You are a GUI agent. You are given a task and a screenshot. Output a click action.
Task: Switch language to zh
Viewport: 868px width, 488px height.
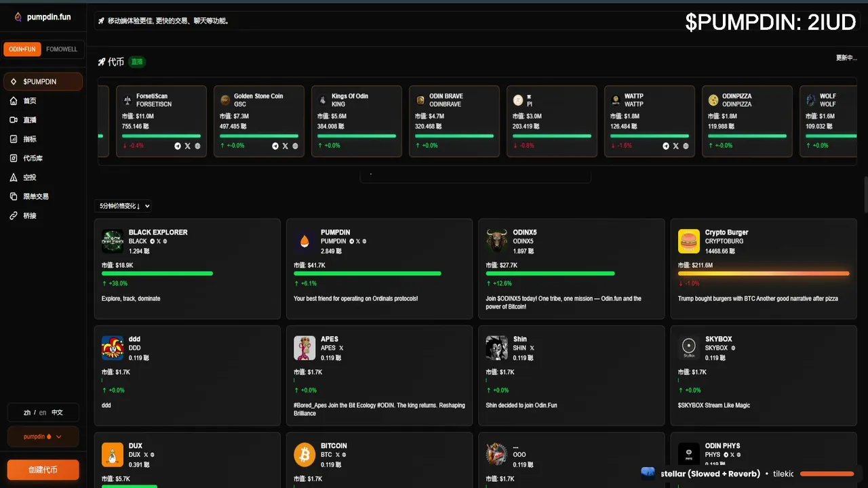[x=27, y=412]
